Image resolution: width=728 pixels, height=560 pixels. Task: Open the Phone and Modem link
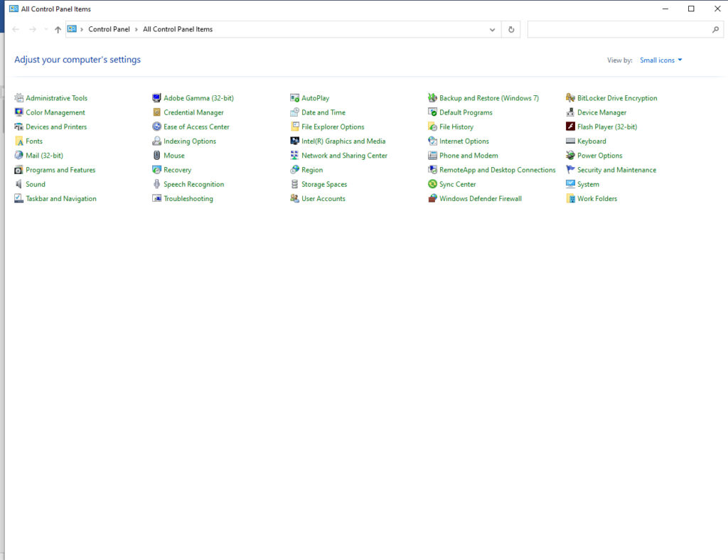pyautogui.click(x=469, y=156)
